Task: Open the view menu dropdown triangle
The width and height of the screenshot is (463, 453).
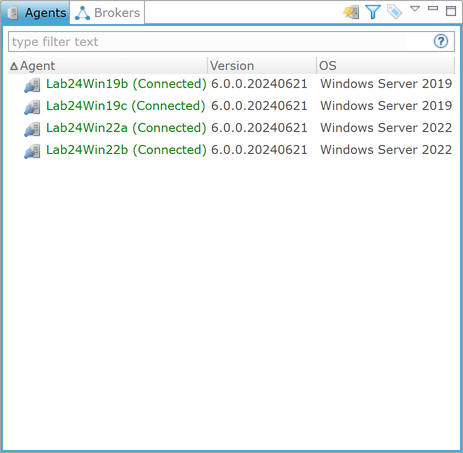Action: (x=415, y=9)
